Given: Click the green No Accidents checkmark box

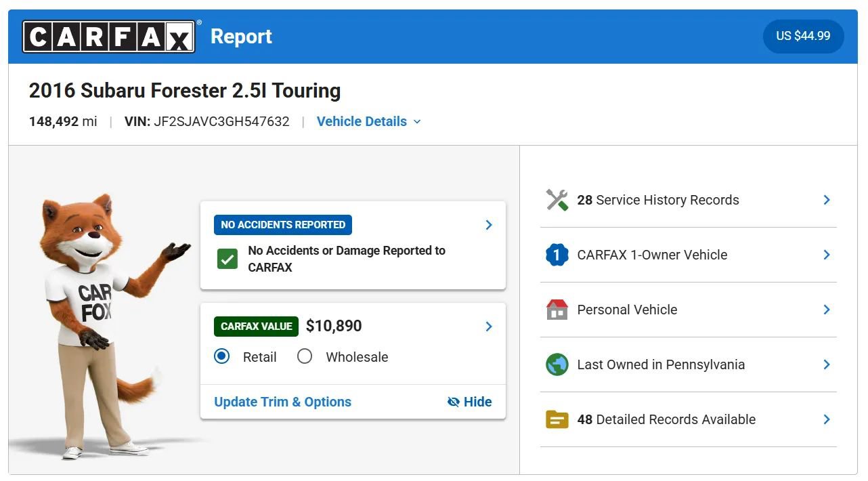Looking at the screenshot, I should coord(227,259).
